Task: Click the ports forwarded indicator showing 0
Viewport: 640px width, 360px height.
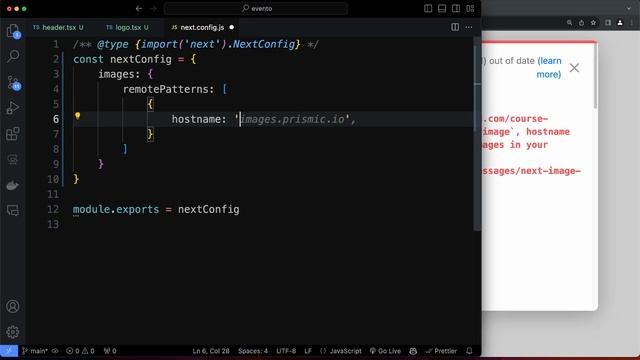Action: pyautogui.click(x=110, y=351)
